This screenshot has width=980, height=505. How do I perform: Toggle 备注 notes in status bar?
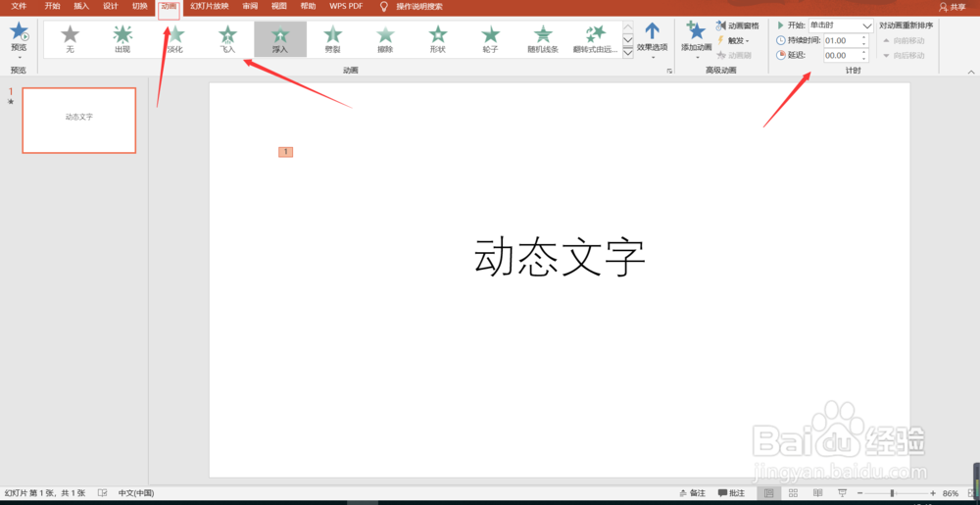(x=692, y=493)
